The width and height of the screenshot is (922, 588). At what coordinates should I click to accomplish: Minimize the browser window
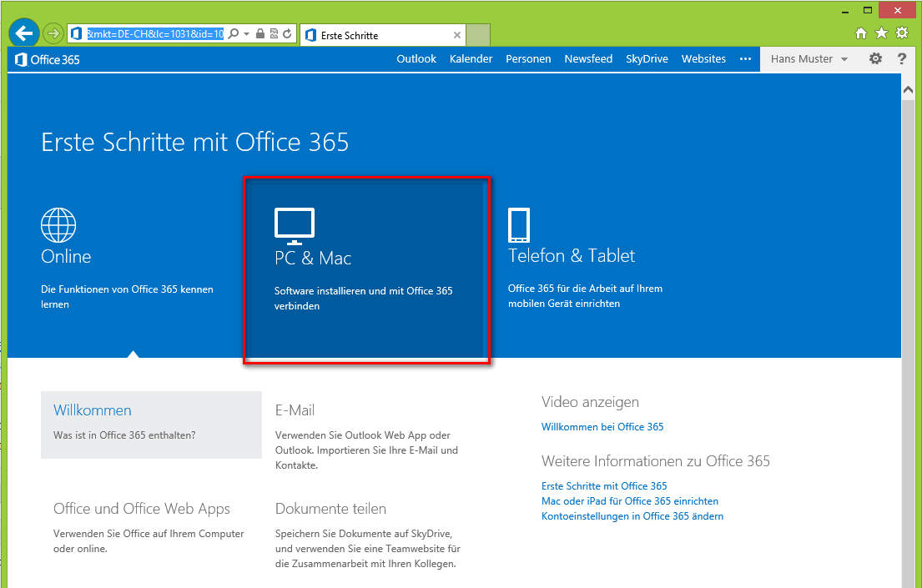845,11
